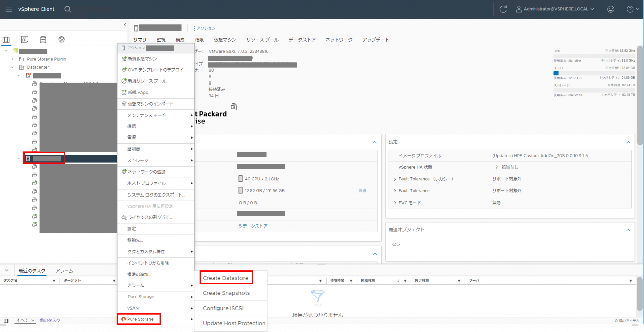
Task: Click the search magnifier icon
Action: [68, 9]
